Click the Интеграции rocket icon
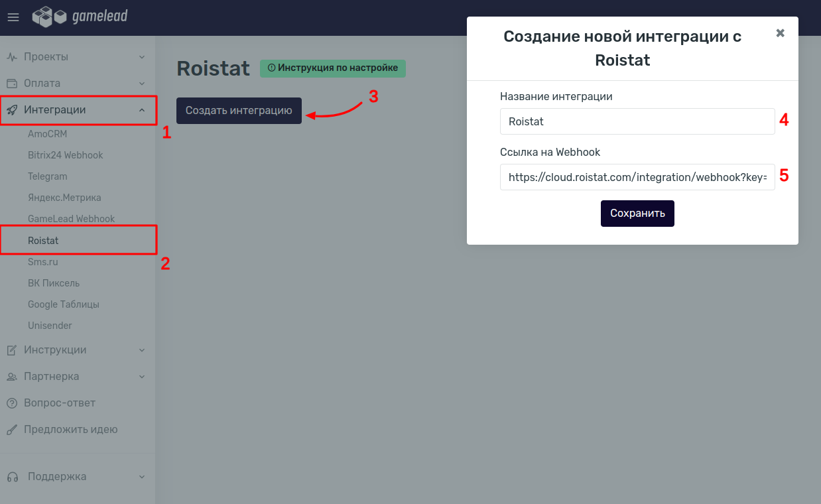Image resolution: width=821 pixels, height=504 pixels. tap(12, 110)
